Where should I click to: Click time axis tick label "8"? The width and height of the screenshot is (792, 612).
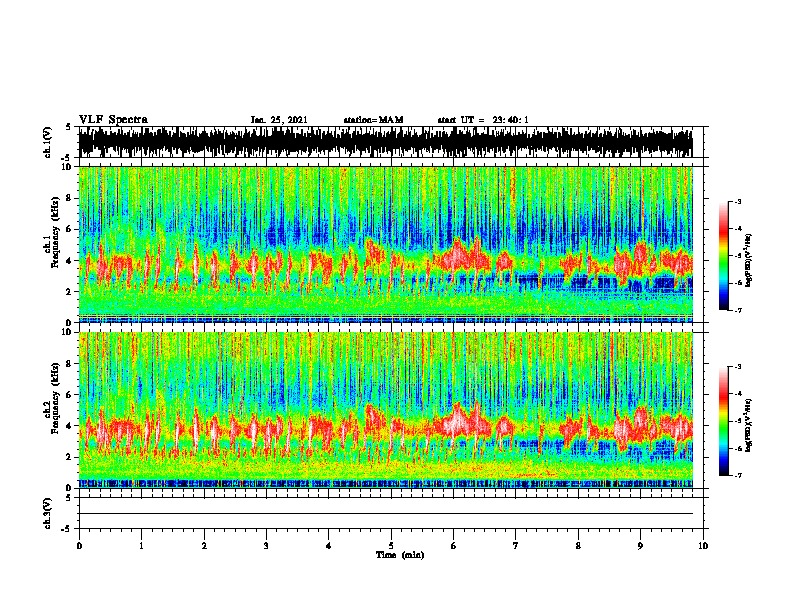[x=578, y=546]
